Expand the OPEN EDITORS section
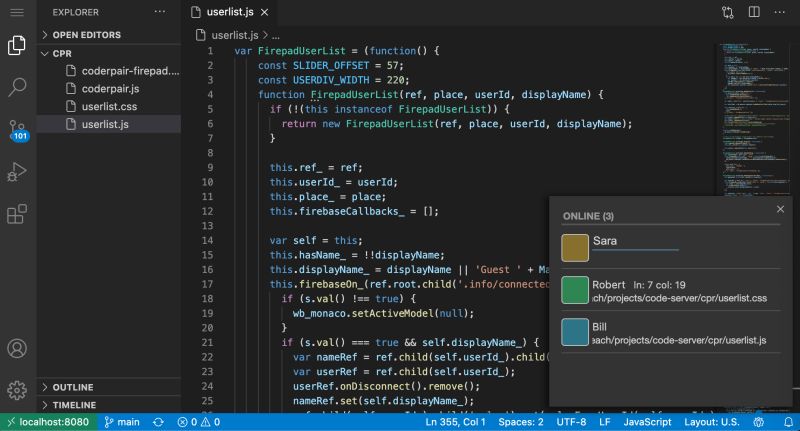The height and width of the screenshot is (431, 800). 109,35
